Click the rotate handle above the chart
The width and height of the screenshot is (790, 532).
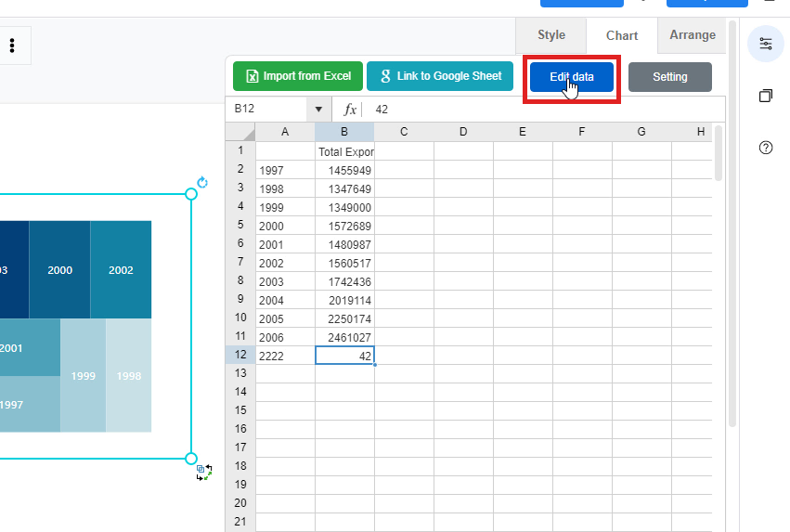click(202, 183)
